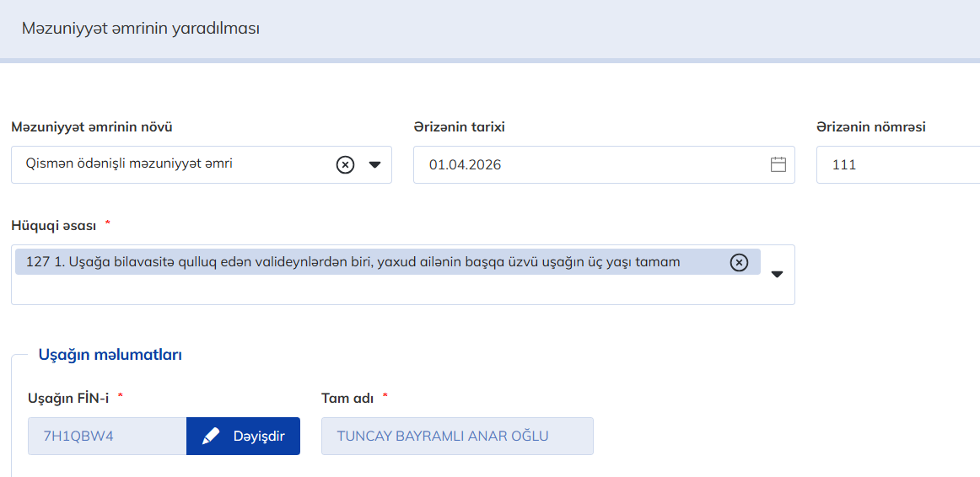
Task: Click the Məzuniyyət əmrinin növü label
Action: point(92,127)
